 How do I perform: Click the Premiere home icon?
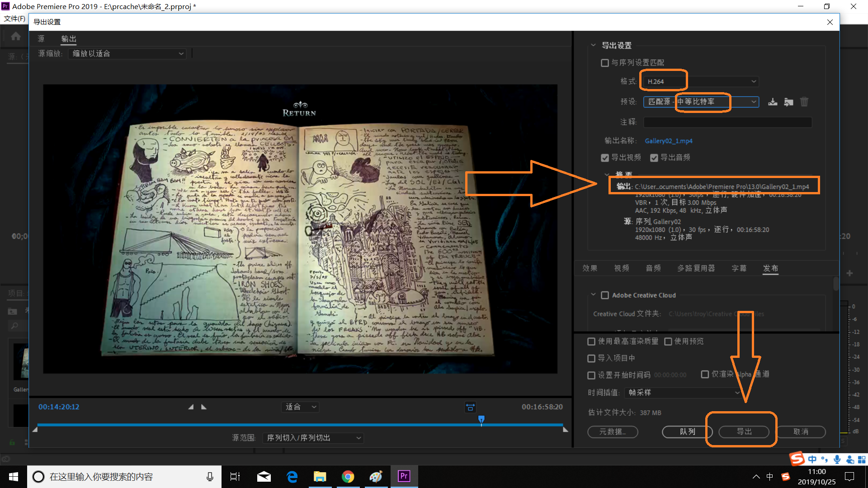[16, 36]
